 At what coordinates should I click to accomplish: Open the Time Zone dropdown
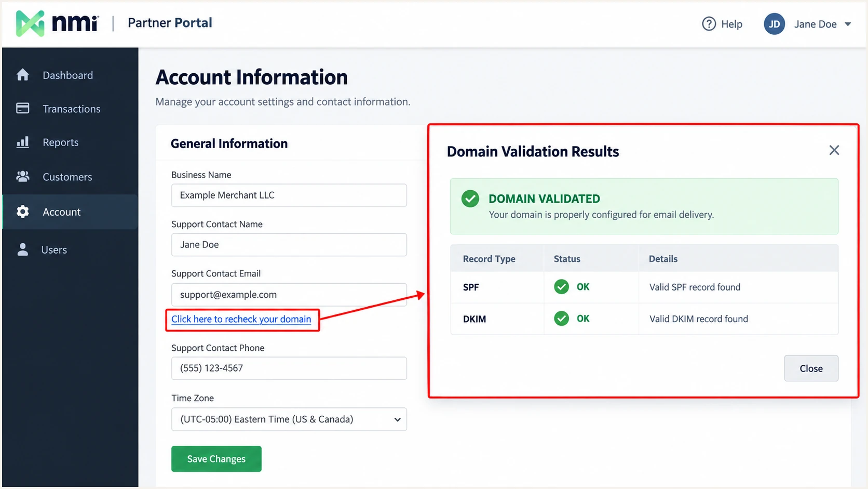coord(289,419)
